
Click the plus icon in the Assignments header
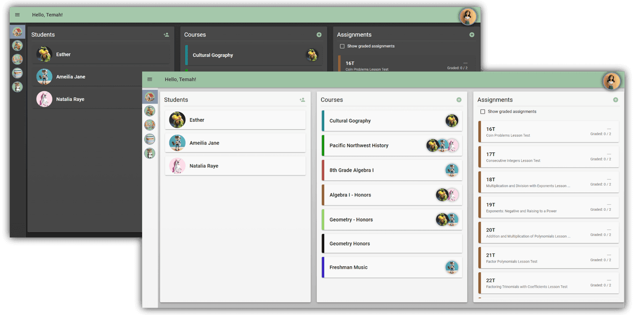pos(615,99)
